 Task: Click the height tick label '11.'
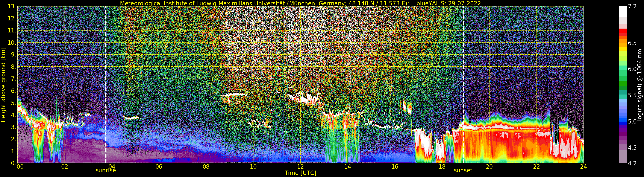[x=12, y=31]
